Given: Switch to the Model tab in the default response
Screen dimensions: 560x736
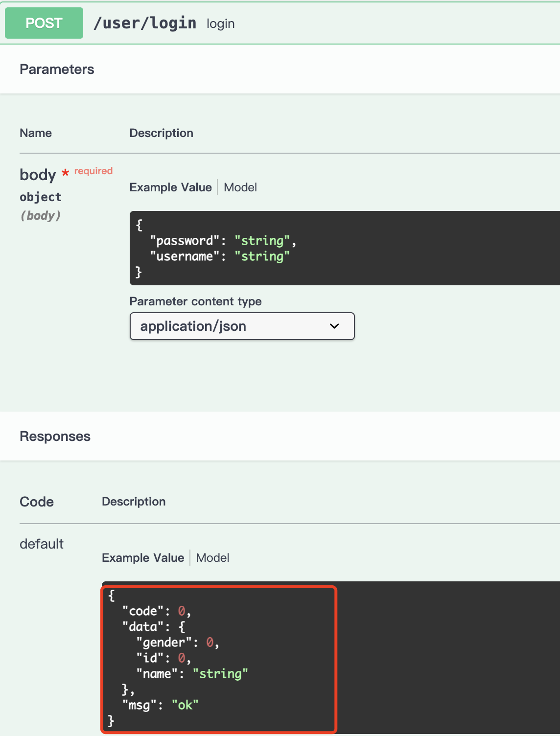Looking at the screenshot, I should tap(212, 558).
